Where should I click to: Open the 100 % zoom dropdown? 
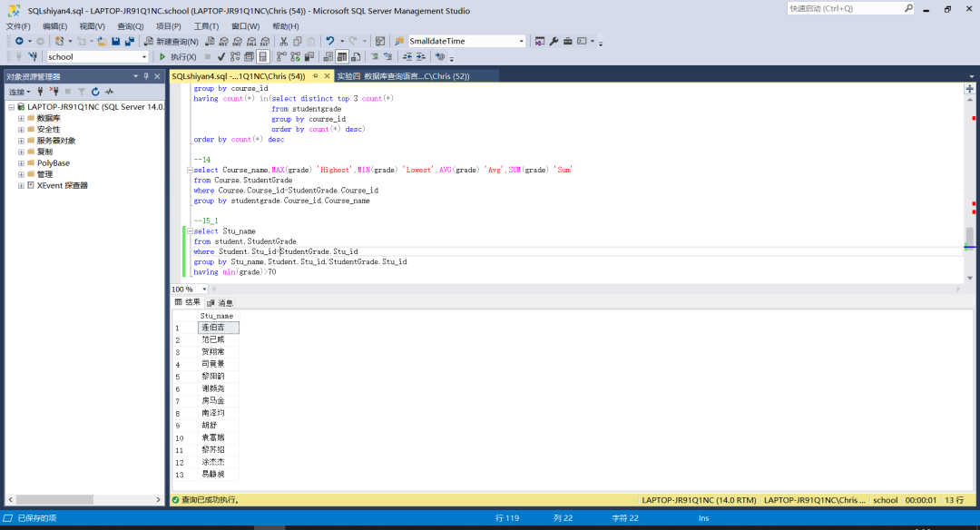(x=204, y=290)
